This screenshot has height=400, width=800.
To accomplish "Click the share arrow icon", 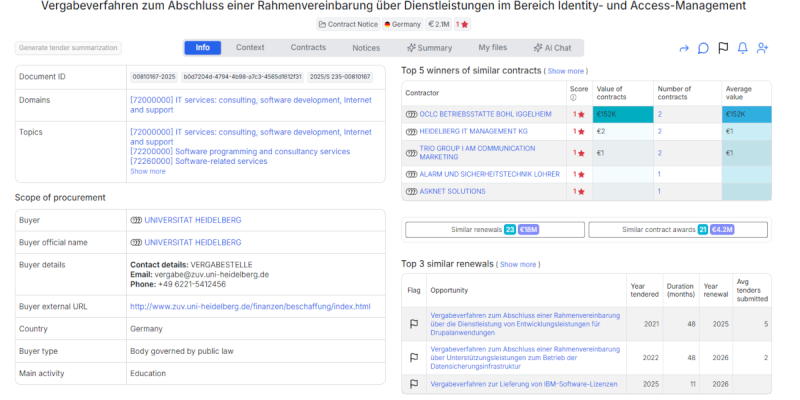I will (684, 48).
